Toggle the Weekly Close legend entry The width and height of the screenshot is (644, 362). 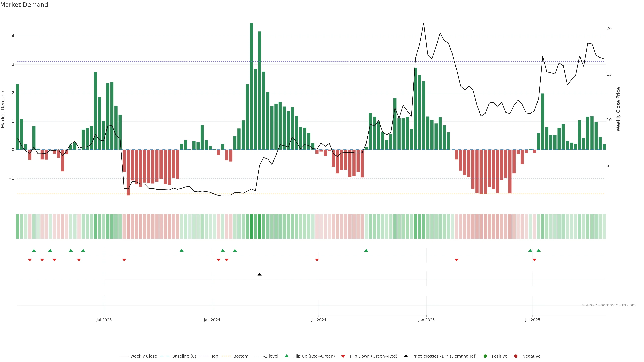click(144, 356)
